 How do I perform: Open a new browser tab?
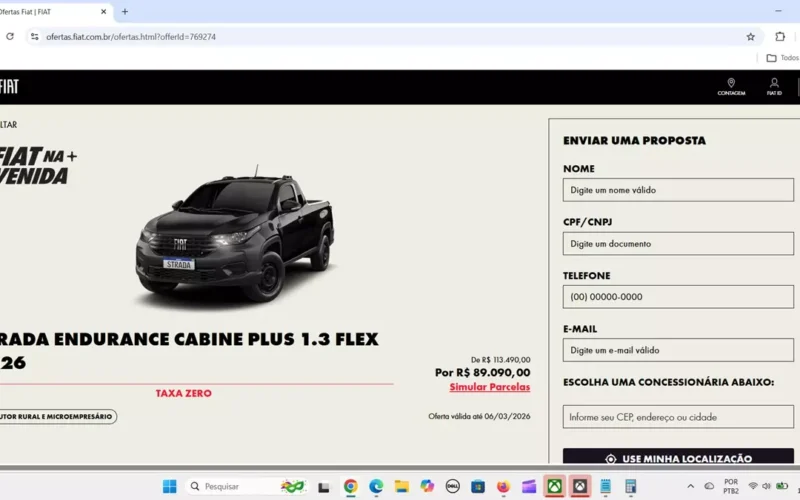click(125, 12)
